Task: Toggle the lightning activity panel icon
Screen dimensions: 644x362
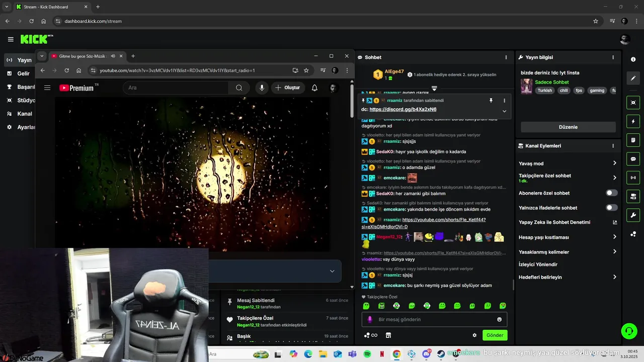Action: [x=633, y=121]
